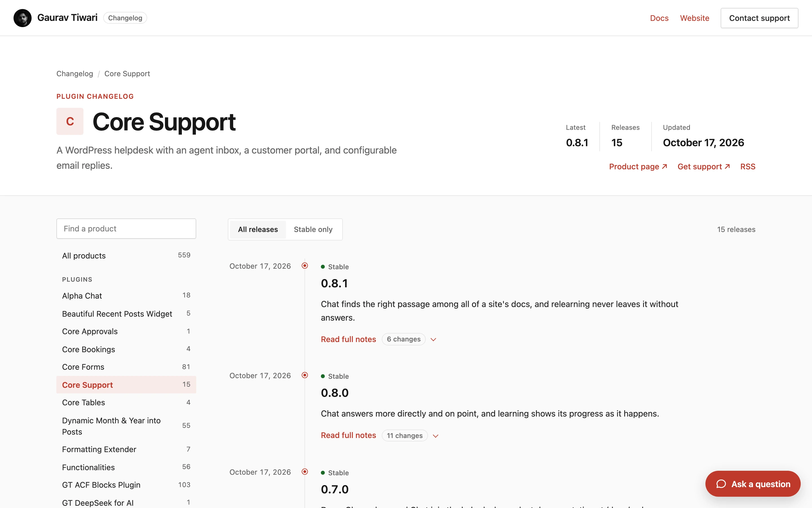Screen dimensions: 812x508
Task: Select Core Tables plugin
Action: pyautogui.click(x=126, y=402)
